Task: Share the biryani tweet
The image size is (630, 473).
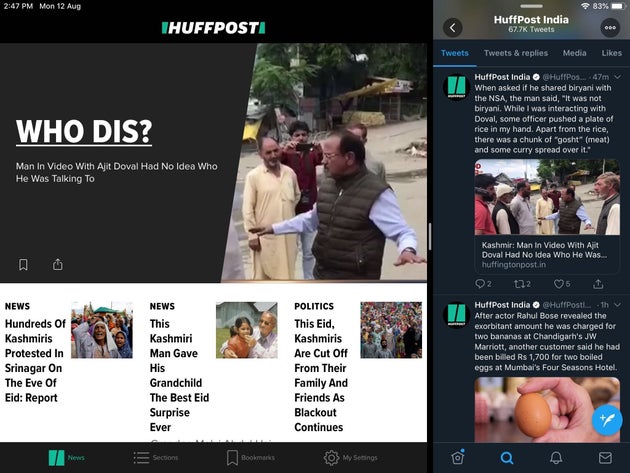Action: (x=598, y=284)
